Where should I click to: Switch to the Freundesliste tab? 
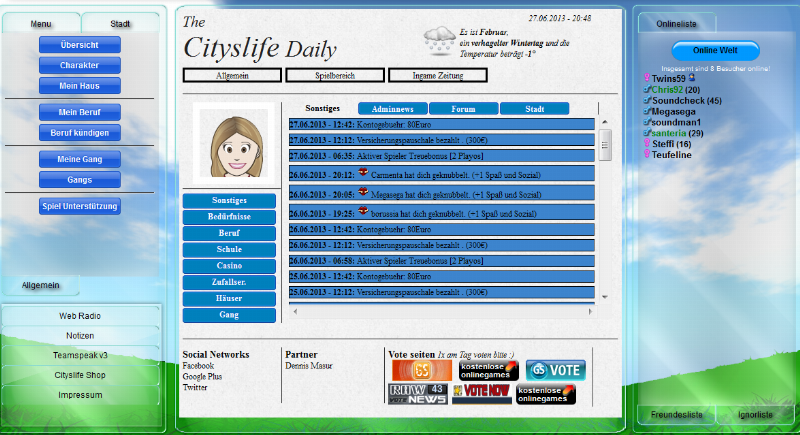click(x=677, y=415)
